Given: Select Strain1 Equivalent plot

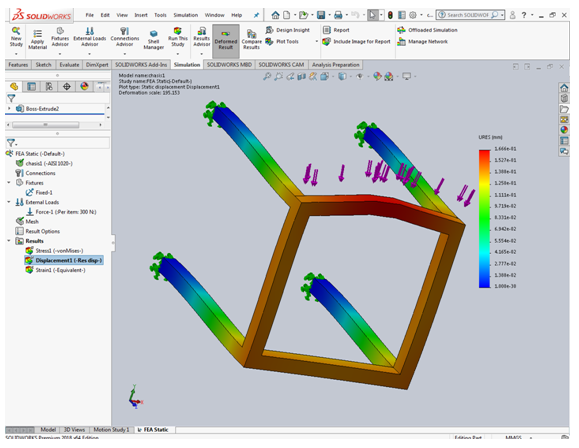Looking at the screenshot, I should click(55, 270).
